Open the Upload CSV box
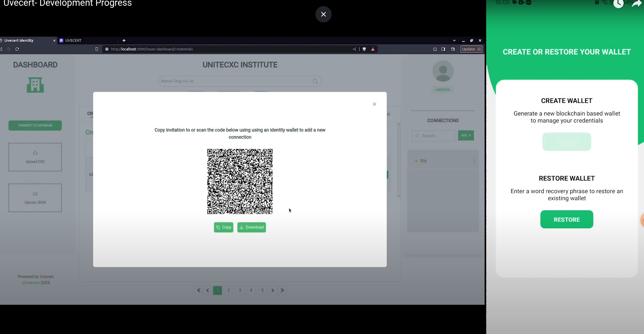The height and width of the screenshot is (334, 644). 35,157
